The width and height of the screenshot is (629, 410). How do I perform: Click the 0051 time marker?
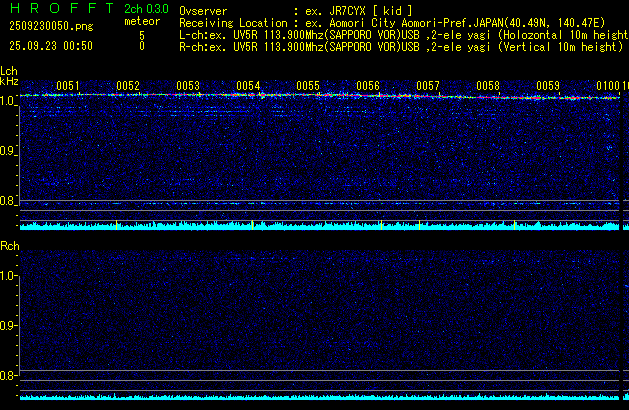pyautogui.click(x=68, y=86)
